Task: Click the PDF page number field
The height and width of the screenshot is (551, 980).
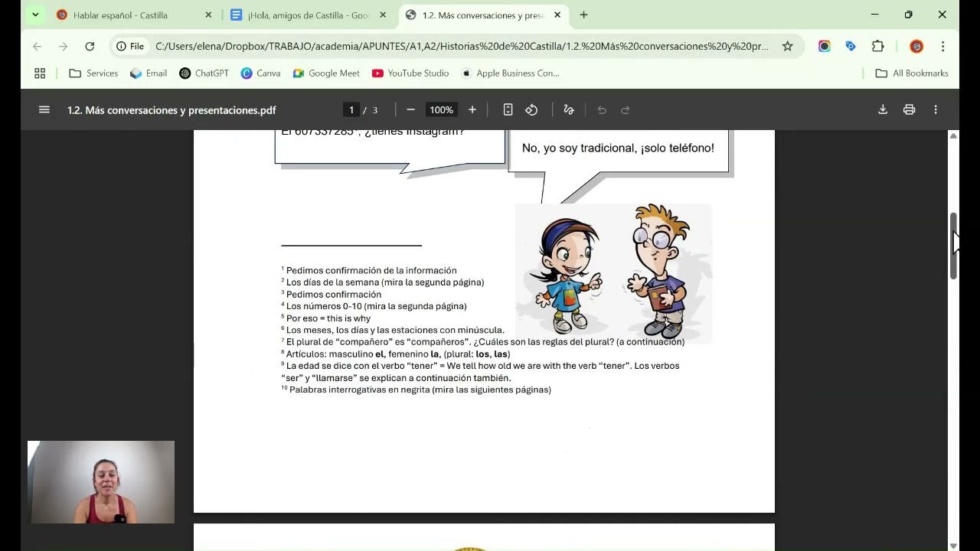Action: point(351,110)
